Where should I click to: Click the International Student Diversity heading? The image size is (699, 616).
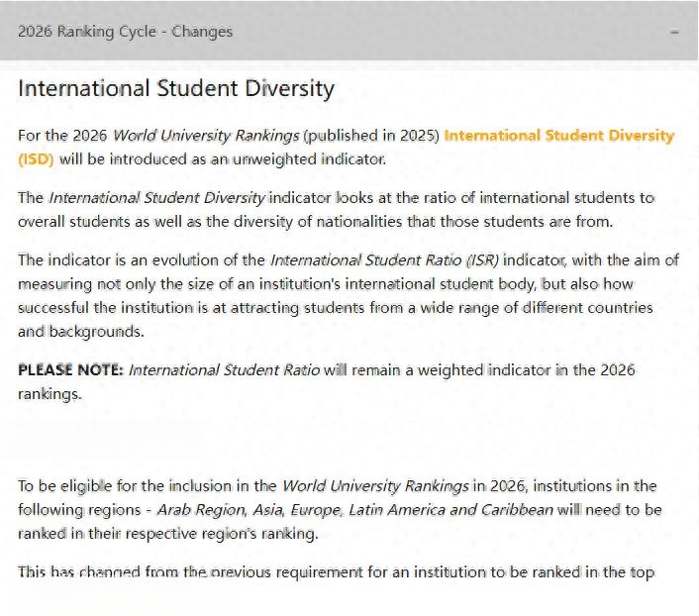176,88
